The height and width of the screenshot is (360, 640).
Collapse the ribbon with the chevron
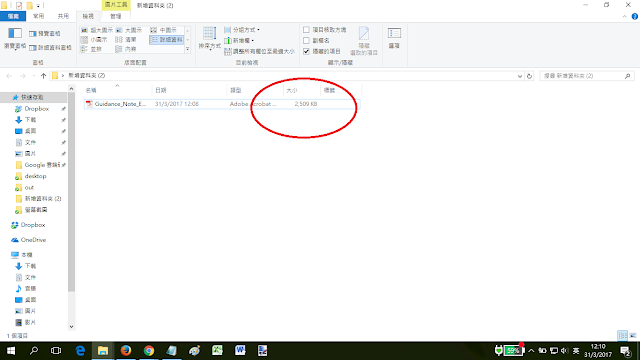[x=624, y=17]
